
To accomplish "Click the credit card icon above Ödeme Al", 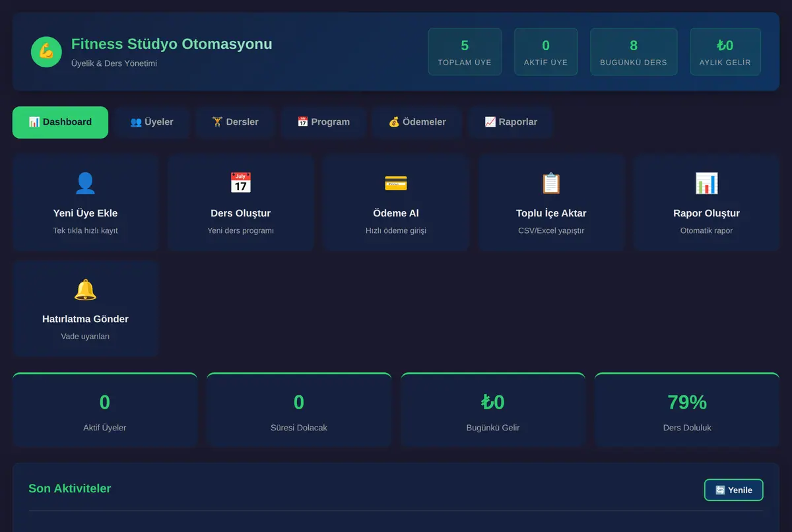I will 396,183.
